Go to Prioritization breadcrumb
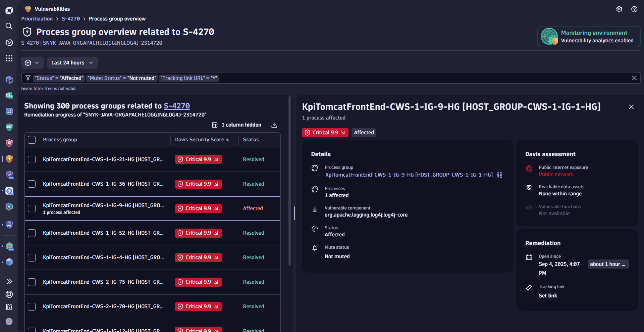The width and height of the screenshot is (644, 332). click(x=37, y=19)
